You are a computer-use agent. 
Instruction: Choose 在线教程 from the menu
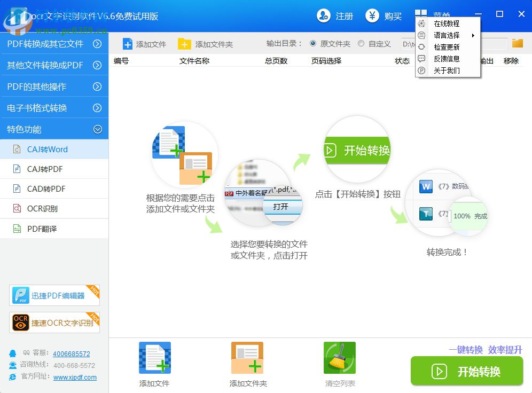click(x=448, y=23)
